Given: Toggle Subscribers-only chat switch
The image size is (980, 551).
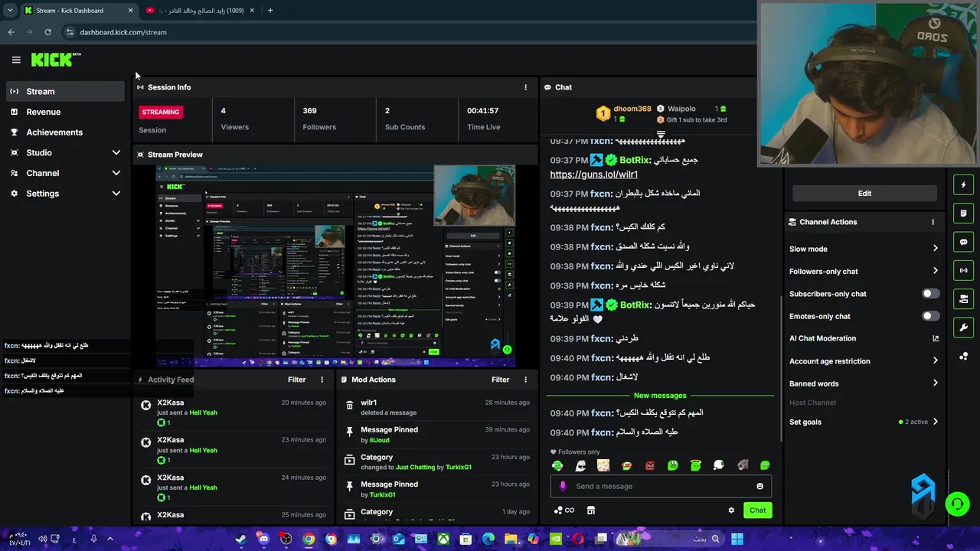Looking at the screenshot, I should coord(930,294).
